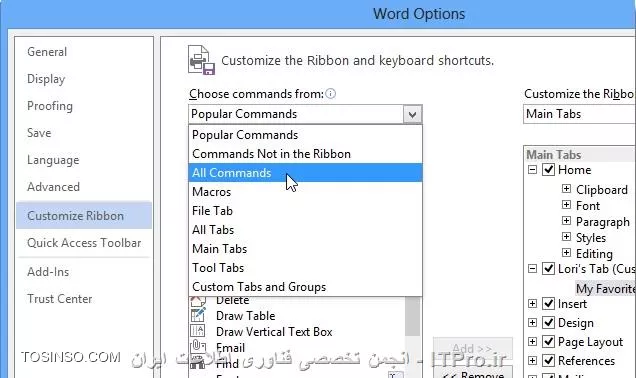Image resolution: width=636 pixels, height=378 pixels.
Task: Expand the Clipboard group
Action: [566, 189]
